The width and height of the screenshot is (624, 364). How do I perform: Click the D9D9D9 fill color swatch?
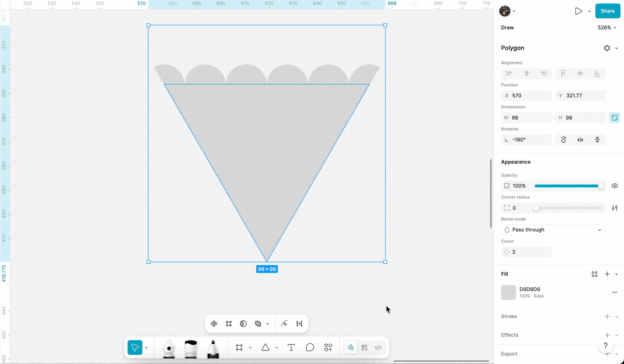pyautogui.click(x=508, y=292)
